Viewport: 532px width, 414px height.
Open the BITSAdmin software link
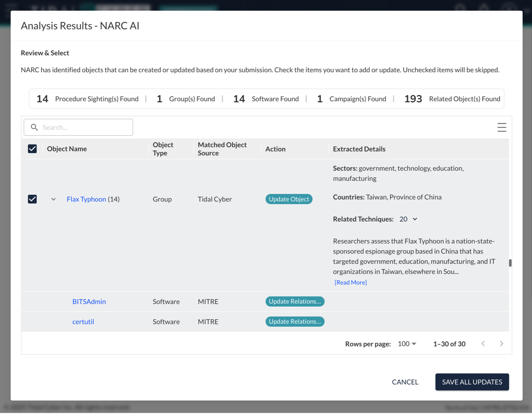[x=89, y=302]
